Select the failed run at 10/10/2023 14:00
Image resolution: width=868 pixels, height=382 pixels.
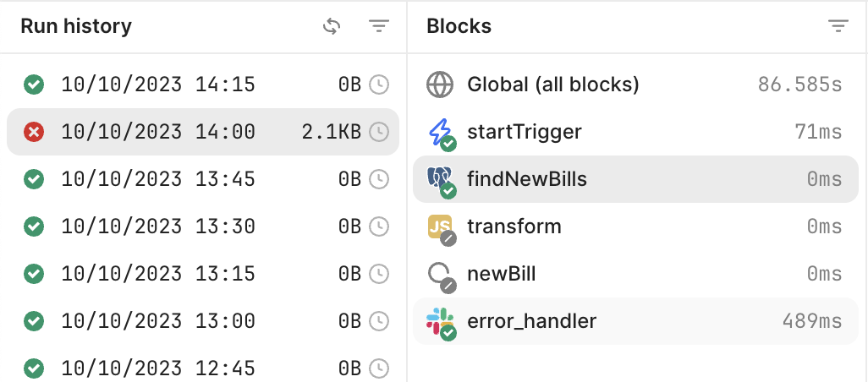click(x=202, y=132)
